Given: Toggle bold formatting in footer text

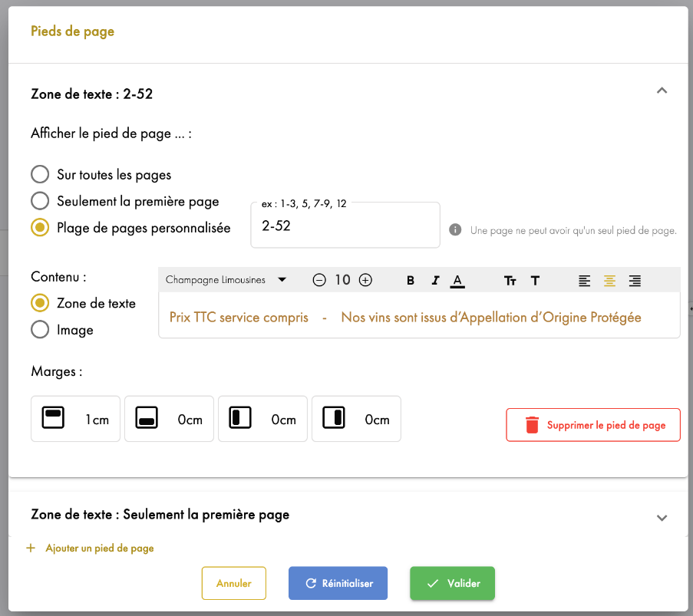Looking at the screenshot, I should [410, 281].
